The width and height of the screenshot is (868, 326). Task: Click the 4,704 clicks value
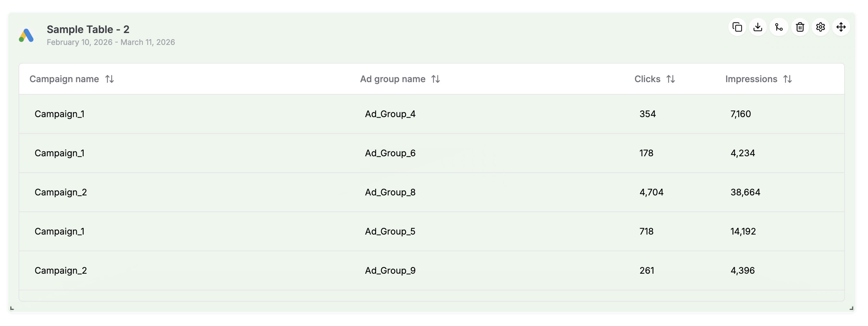point(651,193)
